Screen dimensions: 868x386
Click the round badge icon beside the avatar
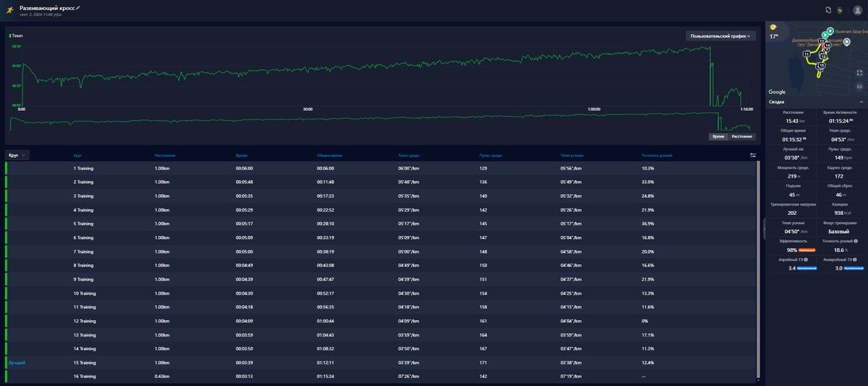839,10
